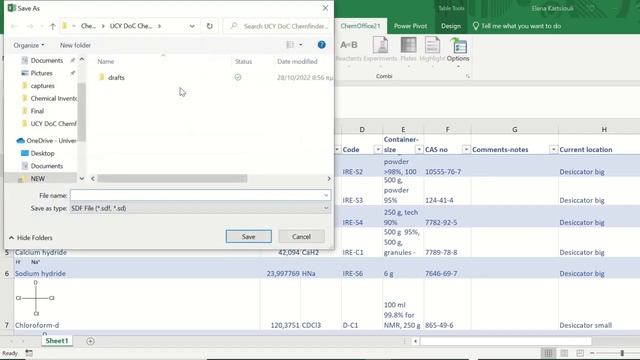
Task: Select column G header
Action: (x=514, y=129)
